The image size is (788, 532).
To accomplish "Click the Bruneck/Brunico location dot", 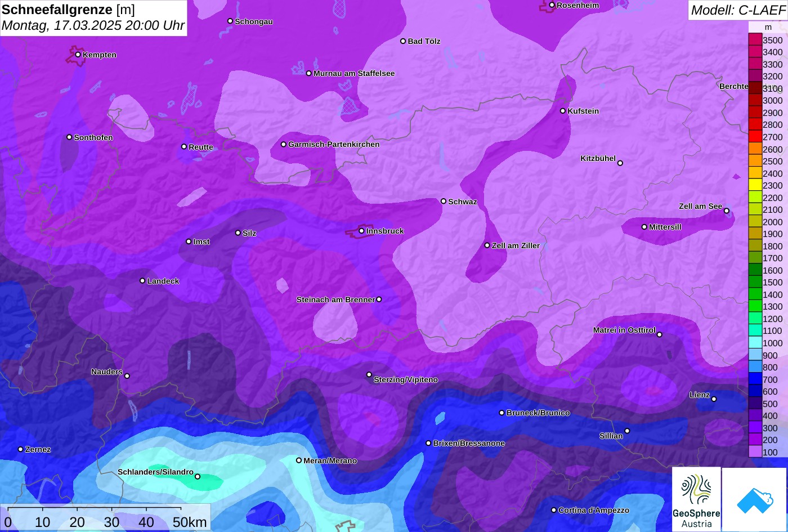I will coord(502,413).
